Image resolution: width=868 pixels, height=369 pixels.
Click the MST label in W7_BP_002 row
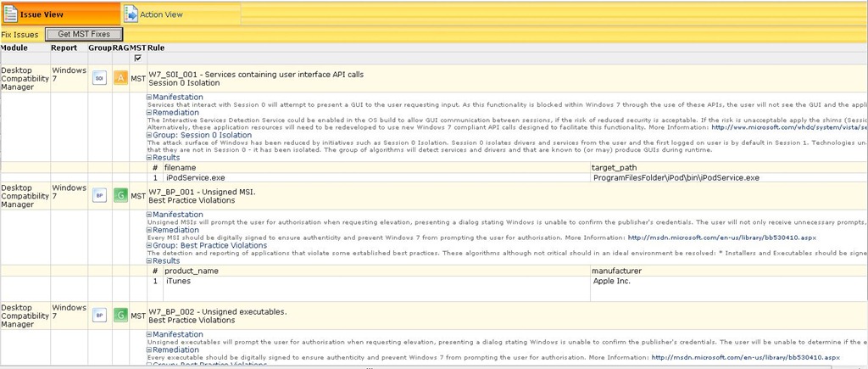click(x=138, y=316)
